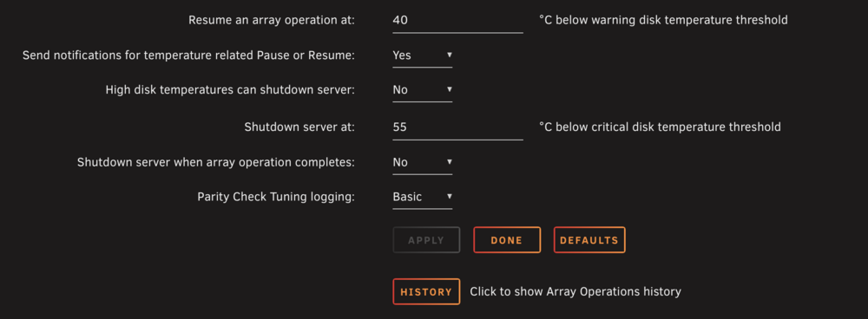
Task: Select the Send notifications for temperature label
Action: pos(188,55)
